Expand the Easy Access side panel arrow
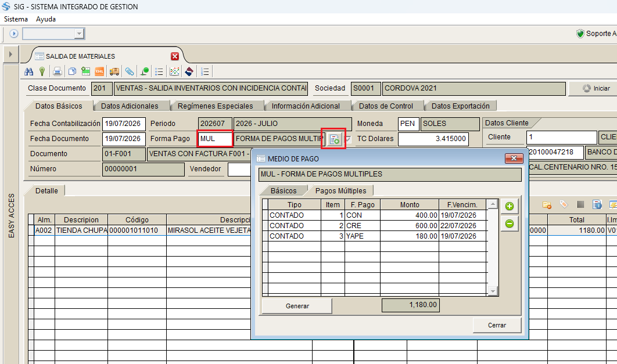Viewport: 617px width, 364px height. point(10,54)
